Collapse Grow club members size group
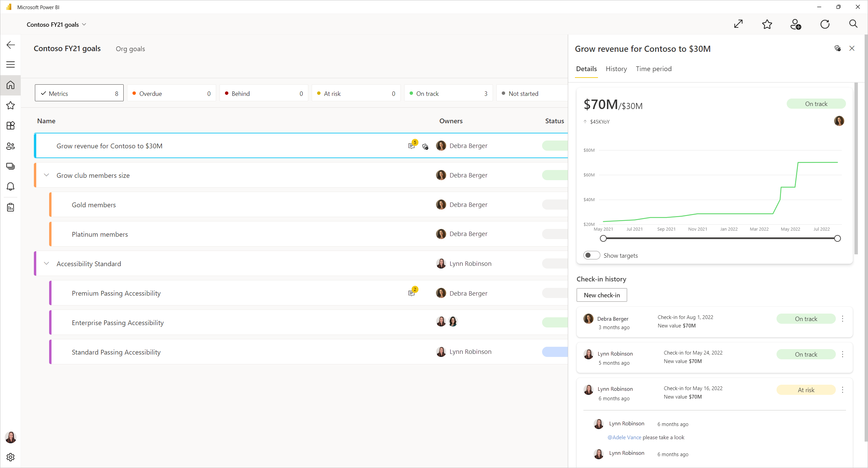 click(47, 175)
